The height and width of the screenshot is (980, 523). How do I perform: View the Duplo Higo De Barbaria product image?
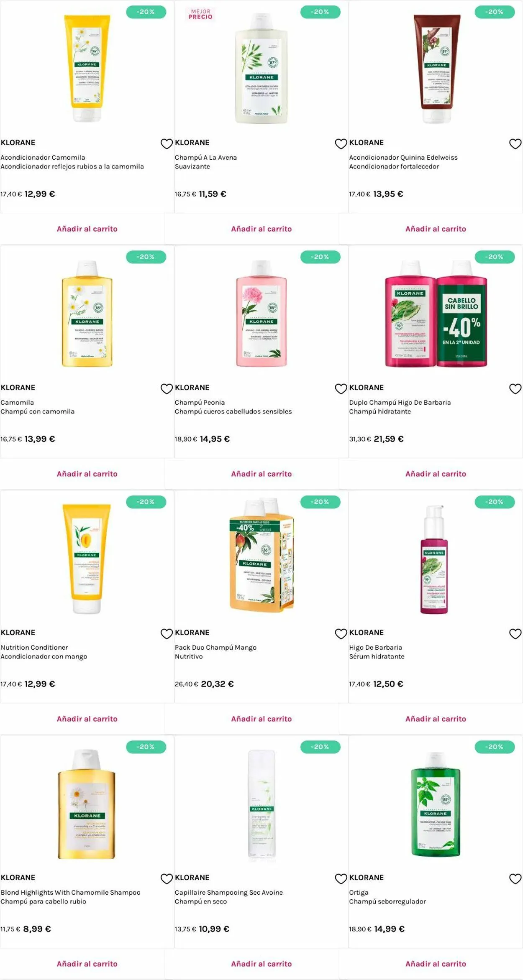pyautogui.click(x=436, y=314)
